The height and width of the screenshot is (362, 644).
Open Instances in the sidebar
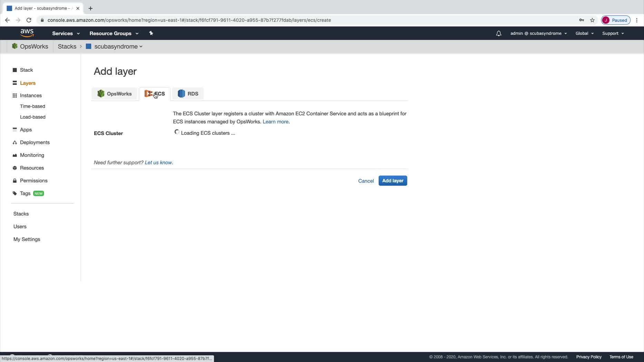coord(31,95)
